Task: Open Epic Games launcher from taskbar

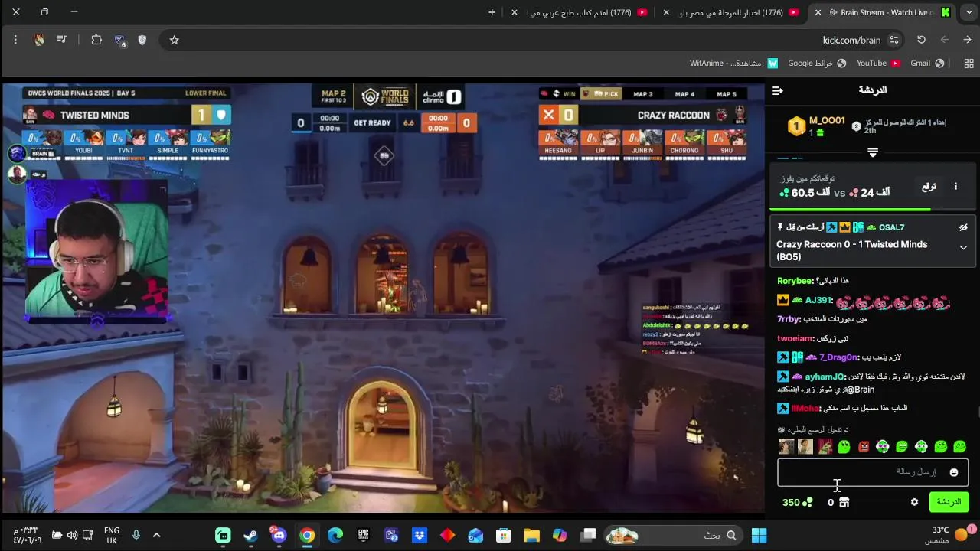Action: 363,535
